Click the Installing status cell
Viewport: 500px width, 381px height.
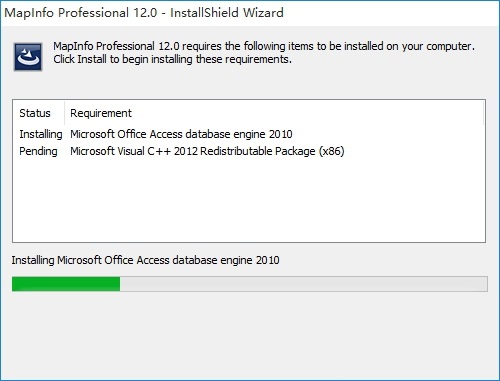[41, 134]
